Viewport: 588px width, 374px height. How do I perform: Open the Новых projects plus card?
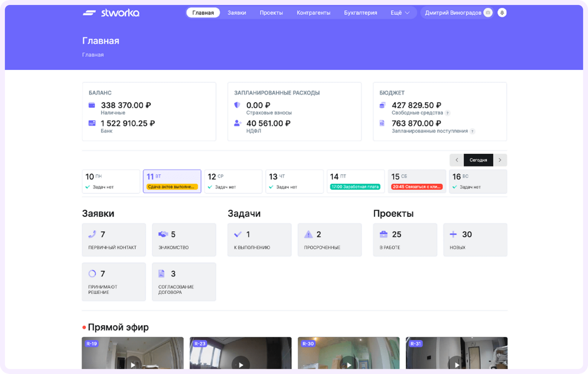[x=475, y=240]
